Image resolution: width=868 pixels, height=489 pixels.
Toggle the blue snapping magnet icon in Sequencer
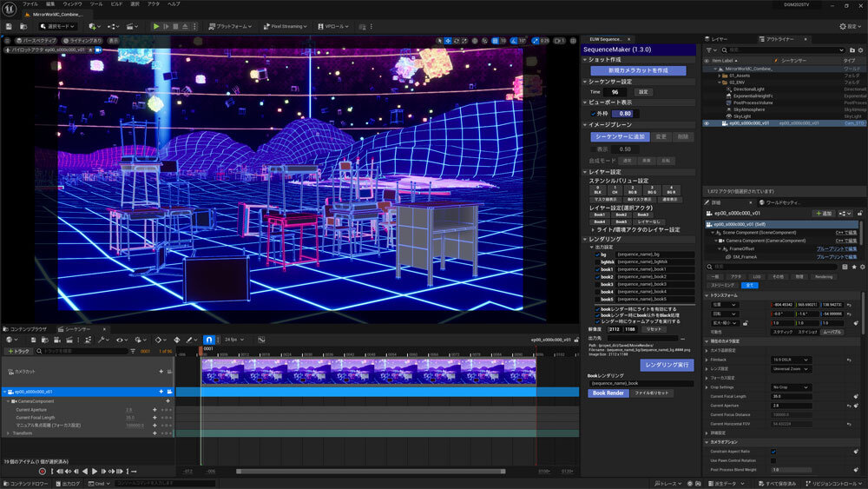[x=208, y=340]
